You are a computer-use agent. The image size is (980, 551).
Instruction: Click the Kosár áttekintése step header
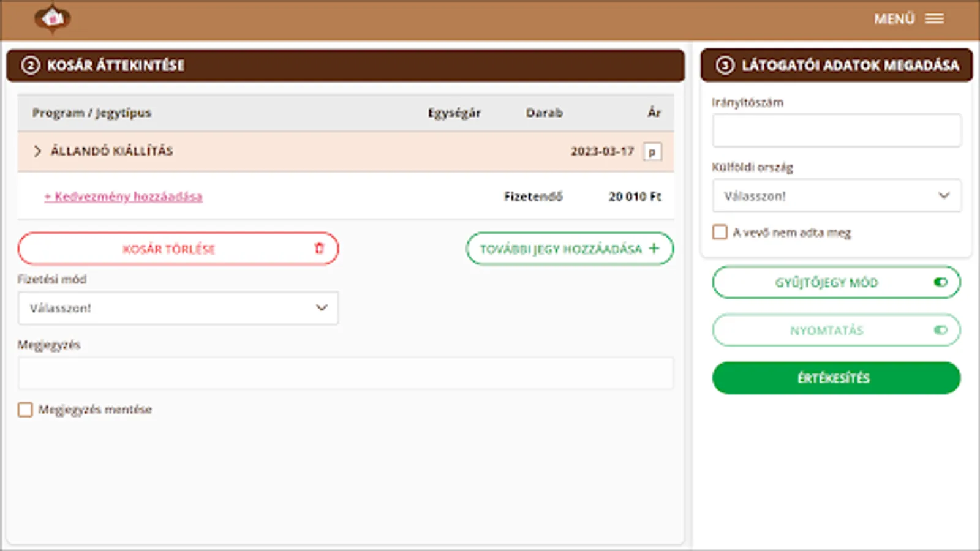[345, 65]
